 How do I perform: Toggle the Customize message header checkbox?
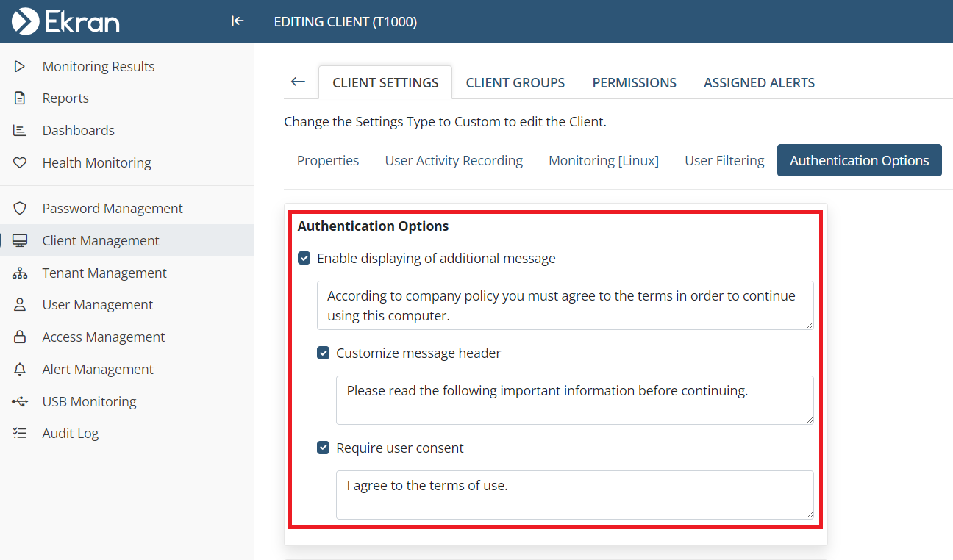click(324, 353)
